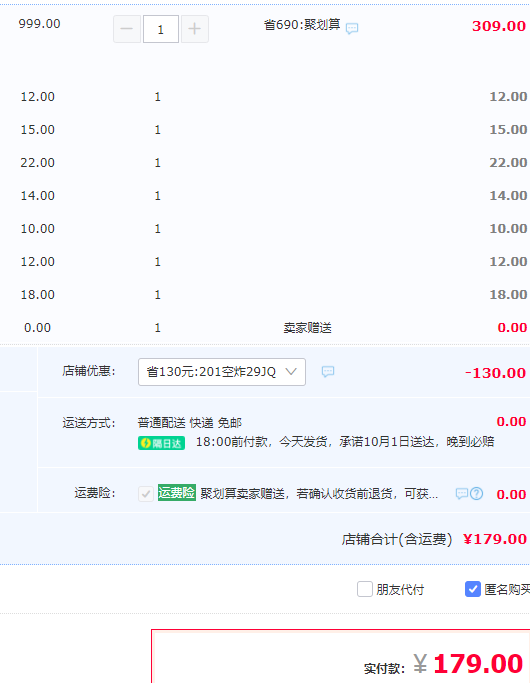Screen dimensions: 530x683
Task: Click the 店铺合计 total ¥179.00
Action: [495, 539]
